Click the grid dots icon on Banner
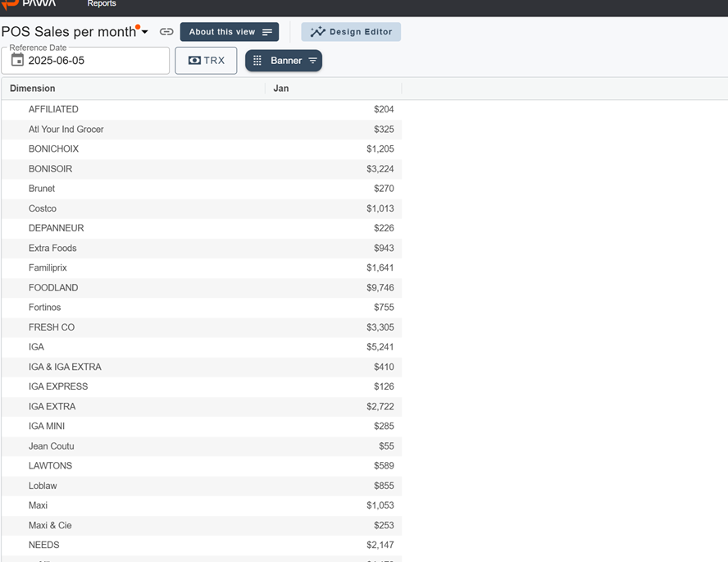The width and height of the screenshot is (728, 562). tap(257, 61)
